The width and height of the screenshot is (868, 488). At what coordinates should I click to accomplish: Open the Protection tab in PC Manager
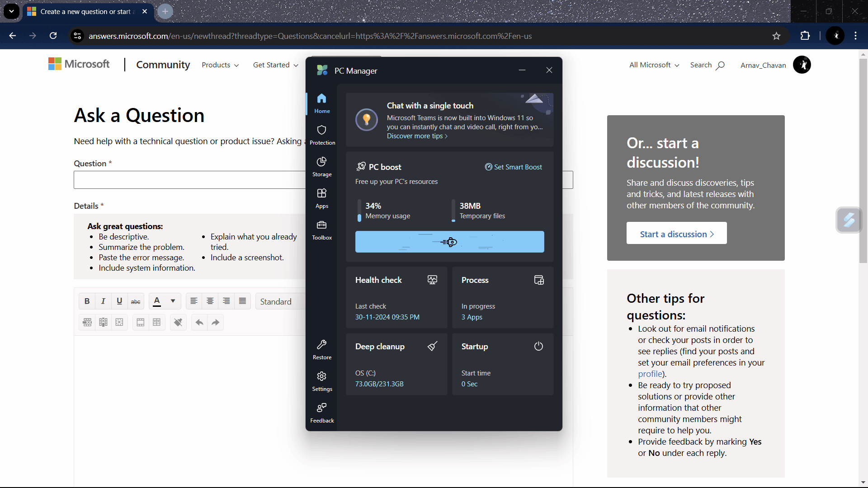point(322,135)
